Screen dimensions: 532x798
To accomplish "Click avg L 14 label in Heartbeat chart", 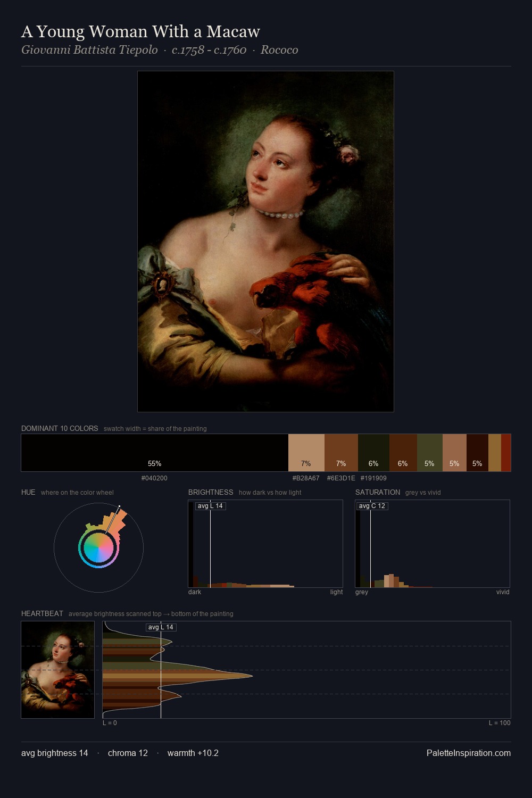I will tap(161, 627).
